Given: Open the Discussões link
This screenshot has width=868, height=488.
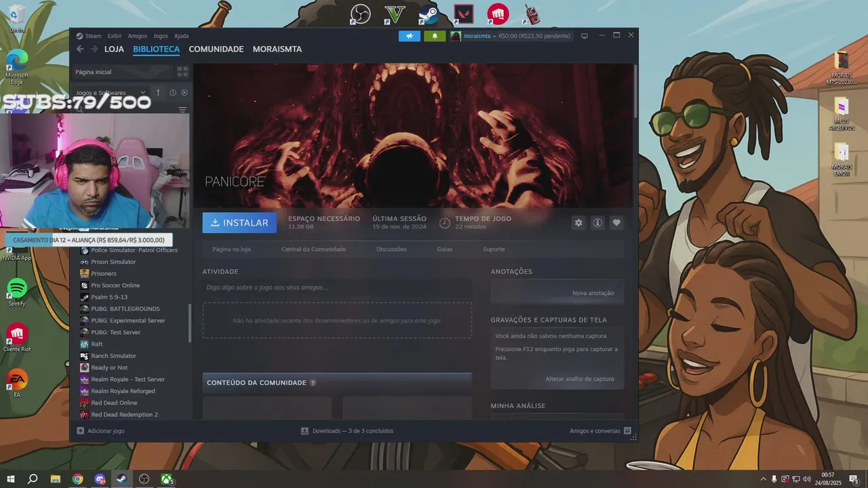Looking at the screenshot, I should click(391, 249).
